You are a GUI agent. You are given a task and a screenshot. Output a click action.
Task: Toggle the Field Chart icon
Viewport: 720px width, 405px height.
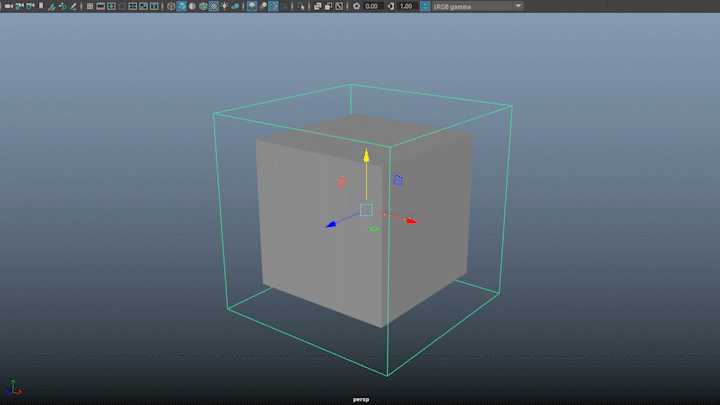click(x=133, y=6)
